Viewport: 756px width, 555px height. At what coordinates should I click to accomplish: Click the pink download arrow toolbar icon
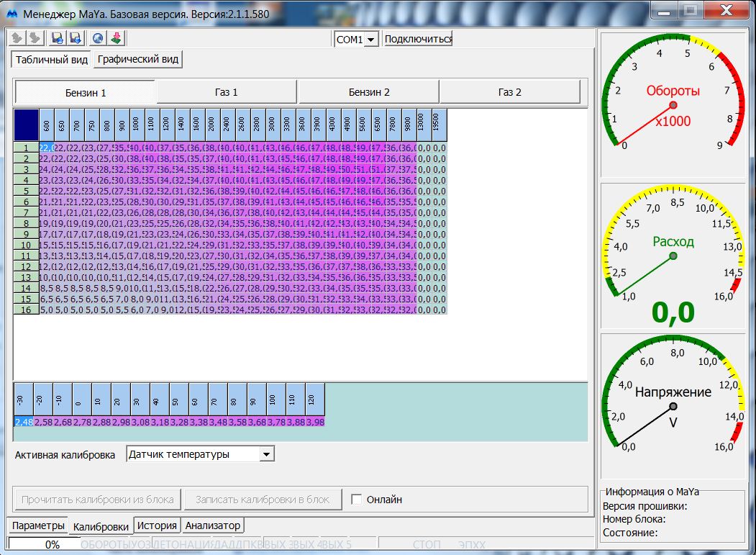pos(116,38)
